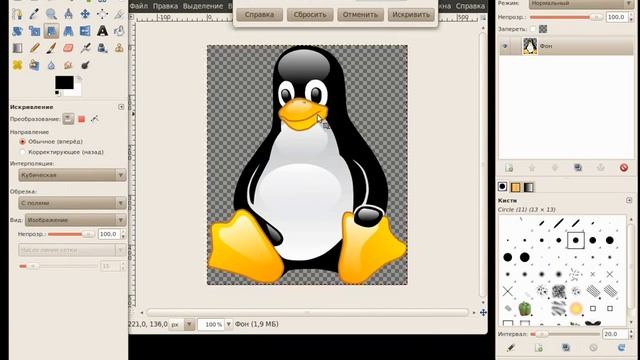
Task: Select the Blur/Sharpen tool
Action: [x=51, y=65]
